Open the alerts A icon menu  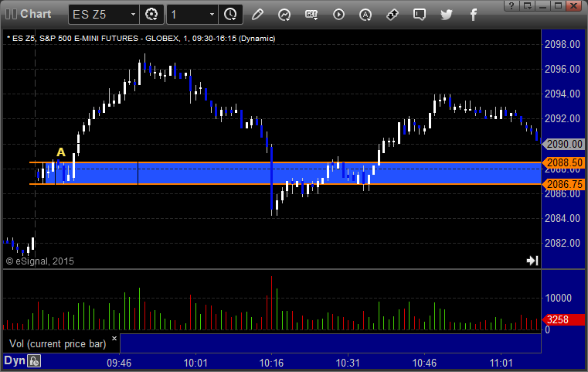click(365, 15)
